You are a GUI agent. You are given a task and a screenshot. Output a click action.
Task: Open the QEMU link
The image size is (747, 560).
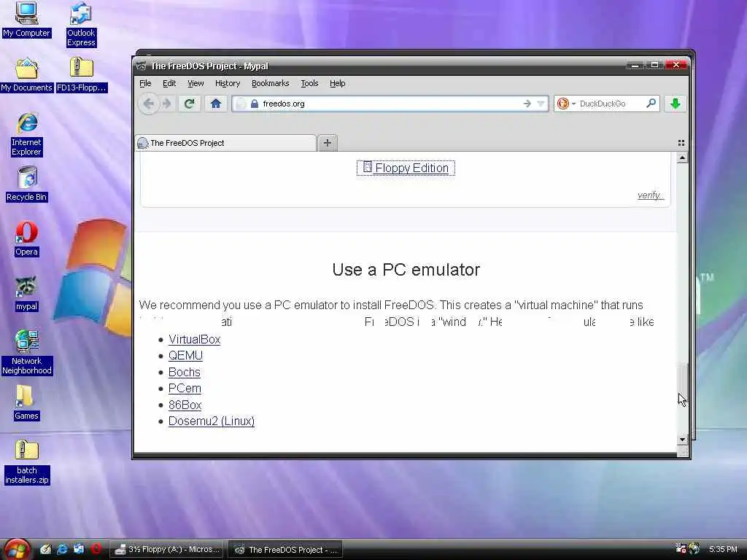click(x=186, y=356)
